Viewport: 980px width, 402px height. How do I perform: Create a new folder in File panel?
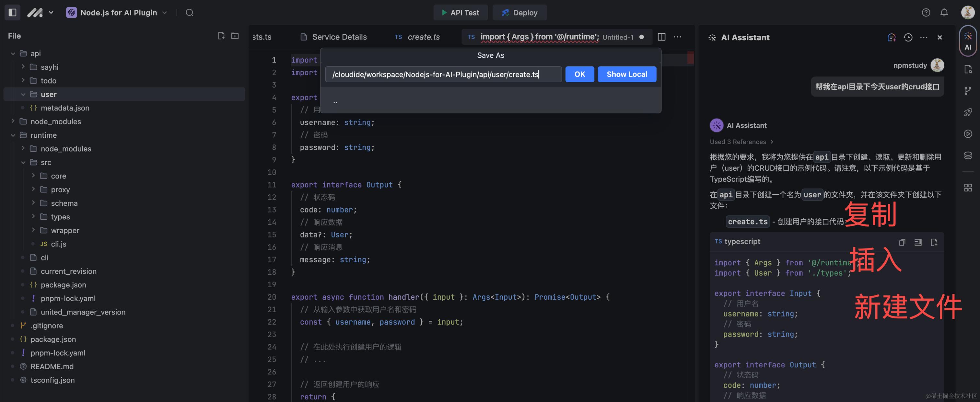(x=235, y=36)
